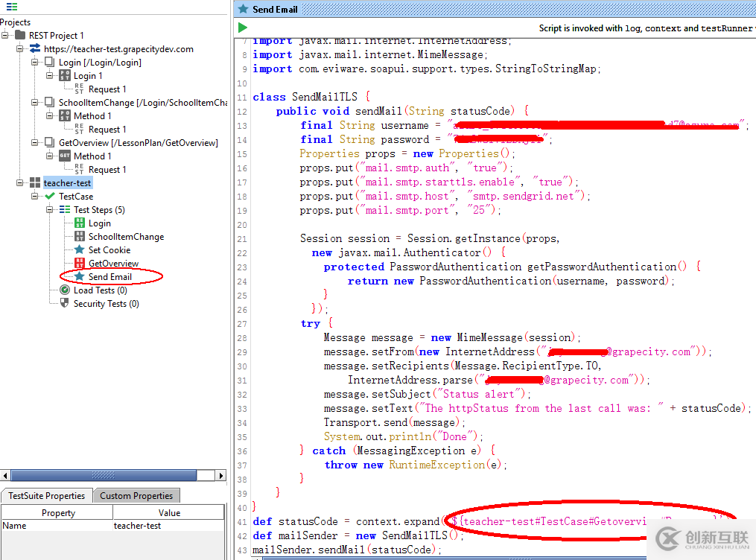Click the teacher-test test suite icon
The height and width of the screenshot is (560, 756).
click(x=35, y=183)
